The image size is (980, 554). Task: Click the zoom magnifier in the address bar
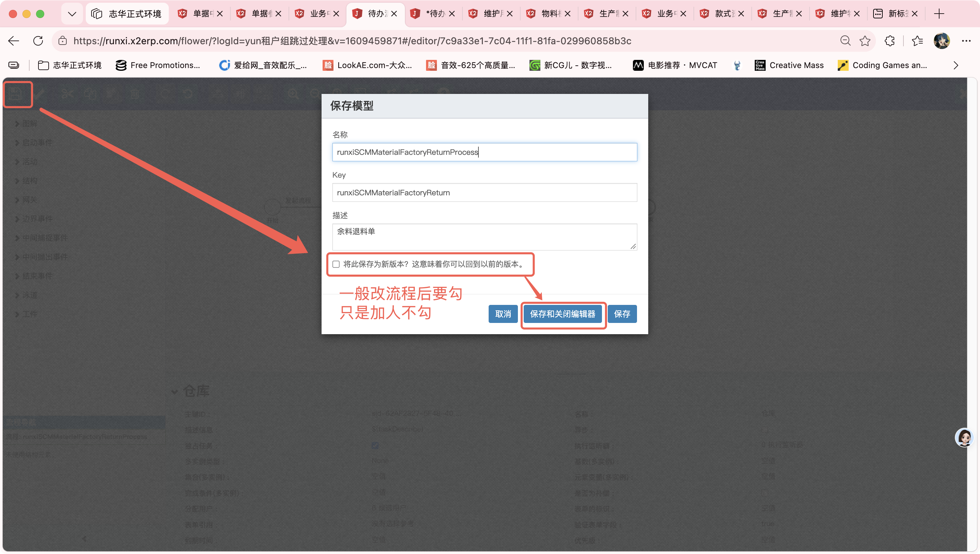coord(845,41)
